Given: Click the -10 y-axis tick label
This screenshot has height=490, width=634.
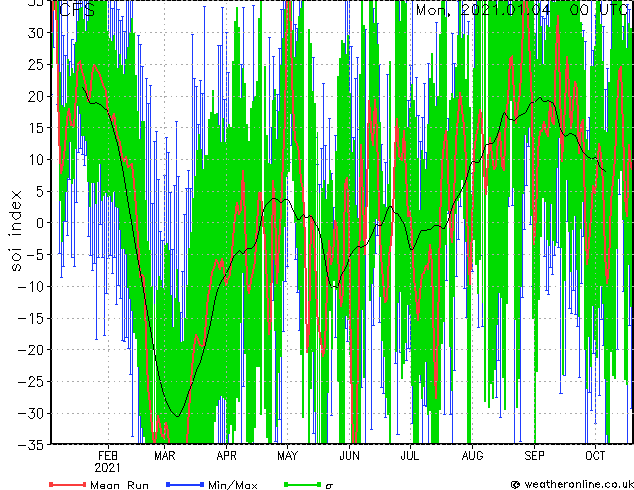Looking at the screenshot, I should 31,287.
